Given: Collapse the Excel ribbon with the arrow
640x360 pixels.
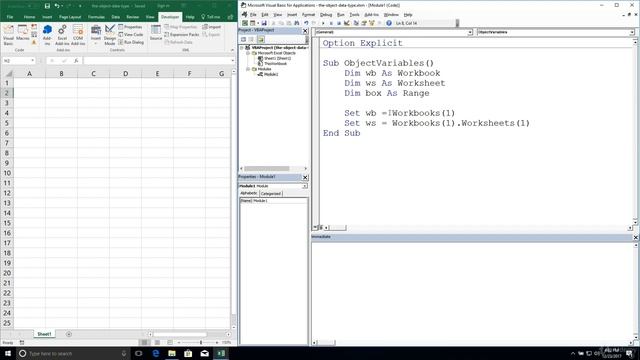Looking at the screenshot, I should (x=232, y=50).
